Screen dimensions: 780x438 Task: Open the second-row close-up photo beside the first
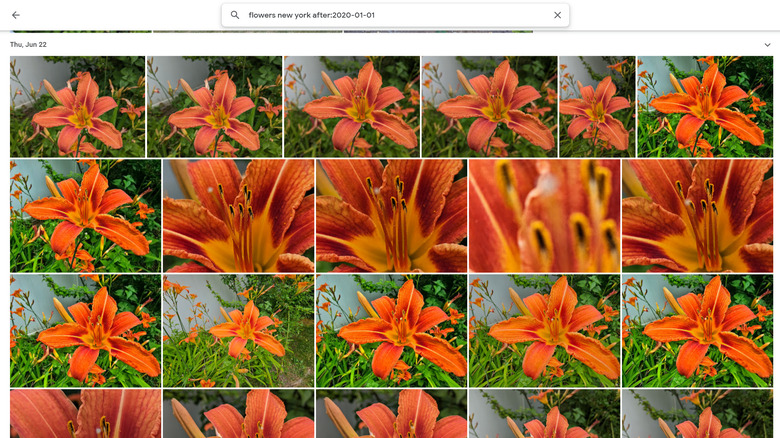click(x=238, y=216)
